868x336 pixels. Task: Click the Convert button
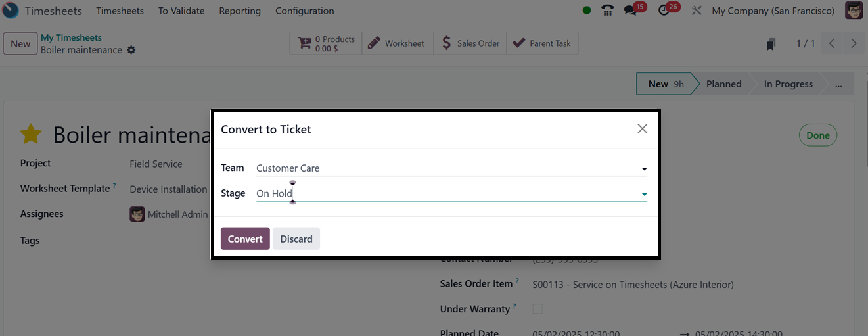point(245,239)
